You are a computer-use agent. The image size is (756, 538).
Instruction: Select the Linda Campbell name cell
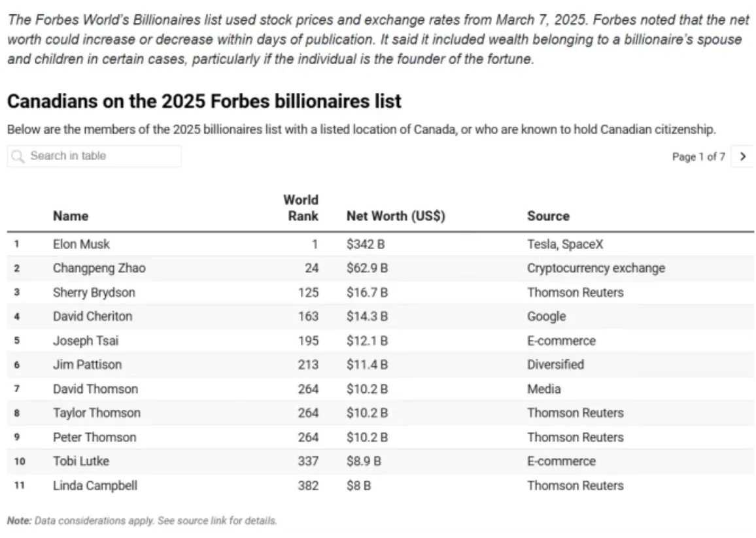point(95,485)
